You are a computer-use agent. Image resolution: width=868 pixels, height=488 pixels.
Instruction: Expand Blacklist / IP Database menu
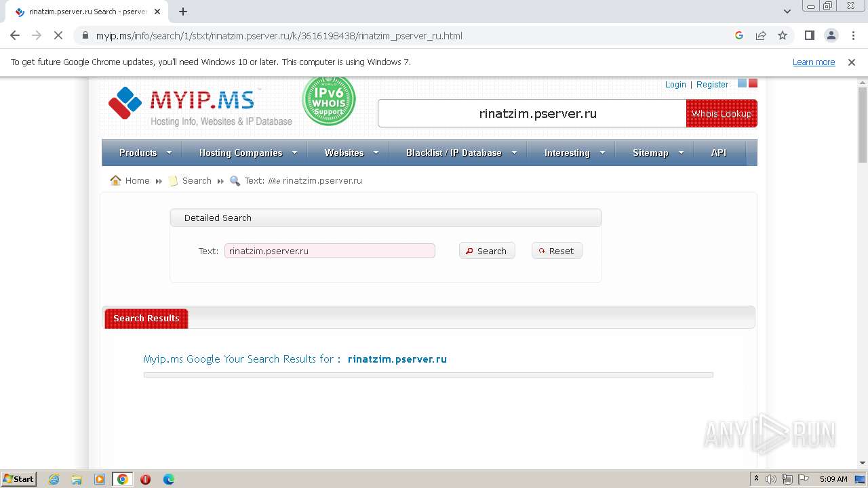coord(461,152)
